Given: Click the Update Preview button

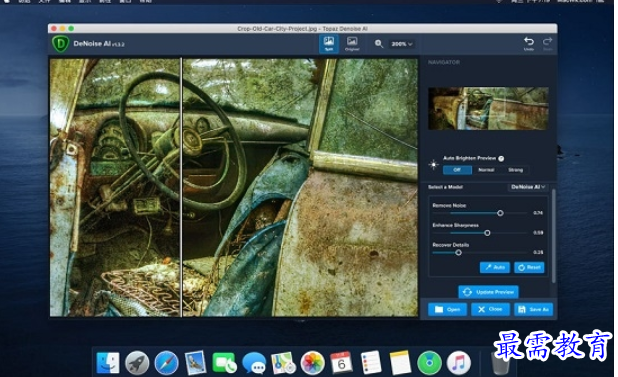Looking at the screenshot, I should coord(488,292).
